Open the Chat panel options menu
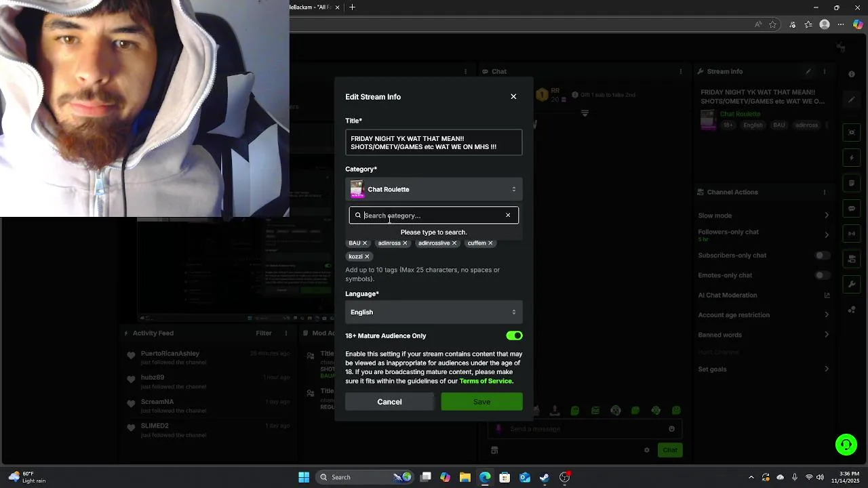Image resolution: width=868 pixels, height=488 pixels. point(681,71)
